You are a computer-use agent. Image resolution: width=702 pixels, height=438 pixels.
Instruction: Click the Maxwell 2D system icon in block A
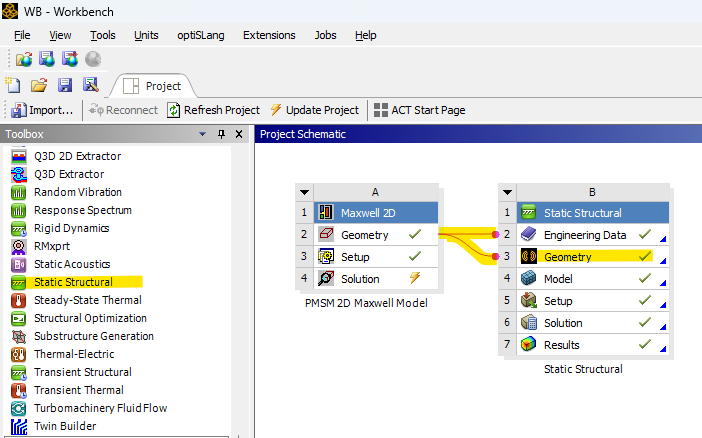(326, 213)
